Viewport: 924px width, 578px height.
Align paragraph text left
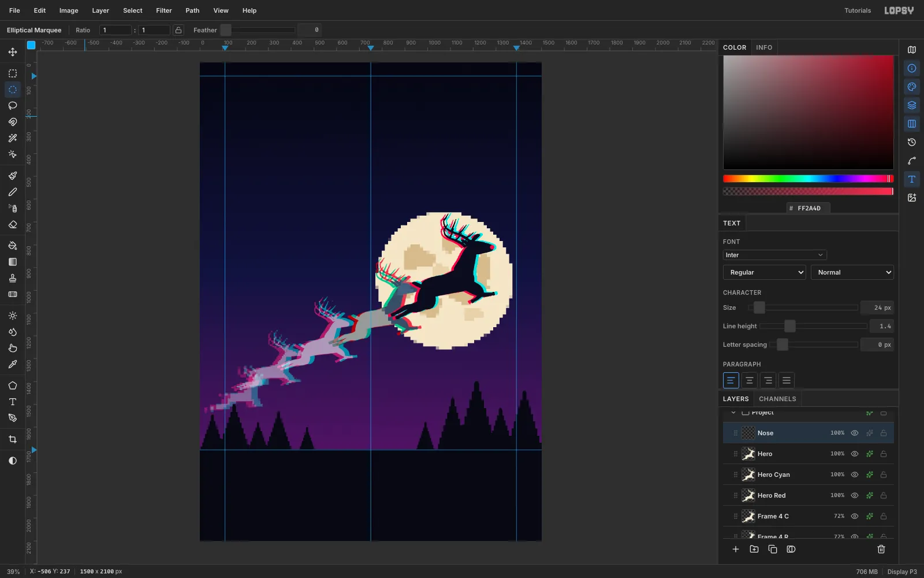click(x=731, y=380)
